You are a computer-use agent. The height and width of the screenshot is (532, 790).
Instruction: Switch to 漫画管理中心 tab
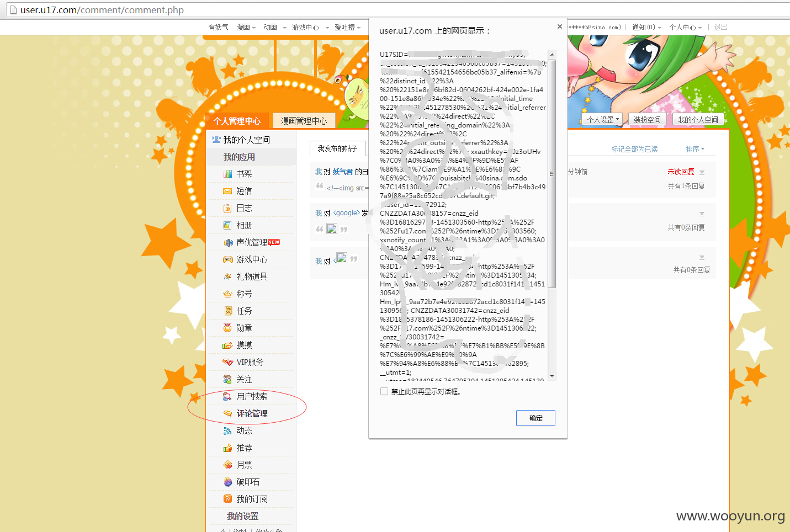[x=304, y=121]
